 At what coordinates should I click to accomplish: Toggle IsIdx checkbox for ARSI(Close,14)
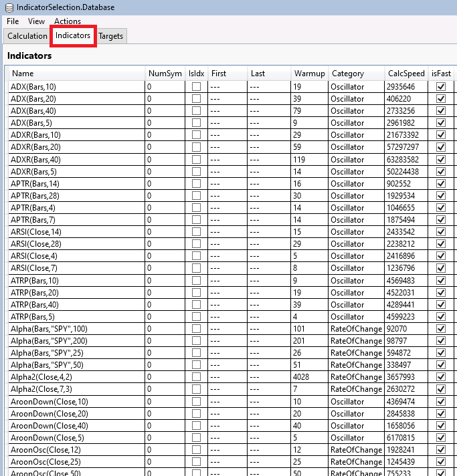click(x=196, y=232)
